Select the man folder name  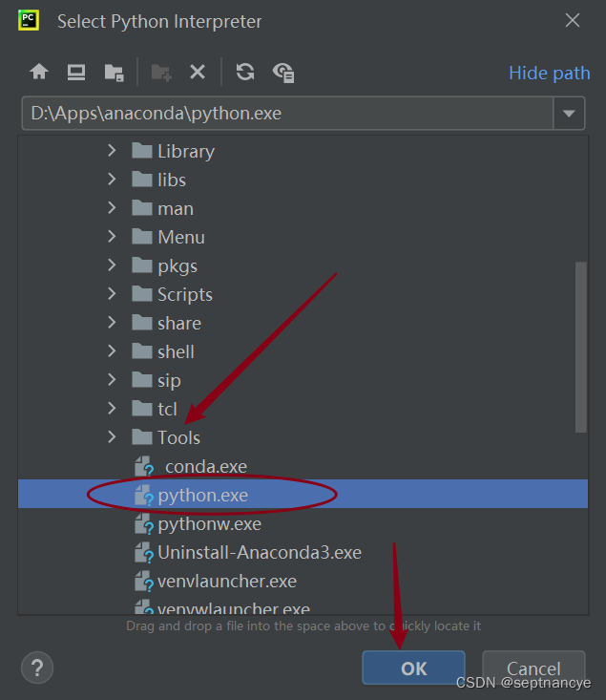[x=176, y=209]
